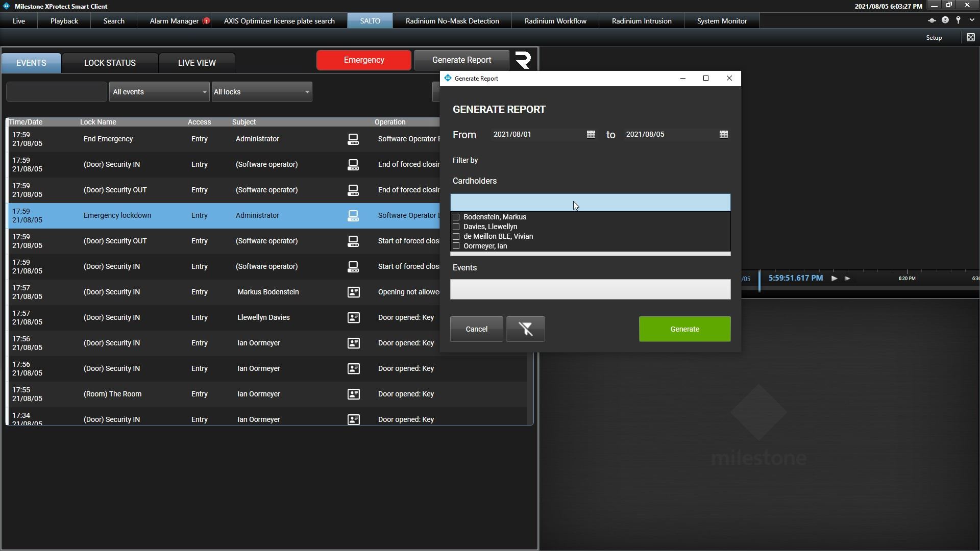Select the Emergency lockdown event row

click(x=224, y=216)
